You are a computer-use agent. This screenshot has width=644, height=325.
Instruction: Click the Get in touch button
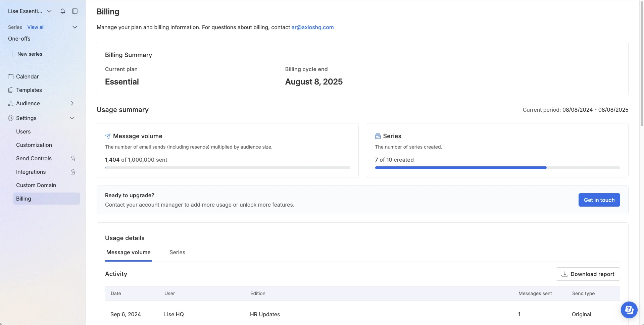pos(599,200)
